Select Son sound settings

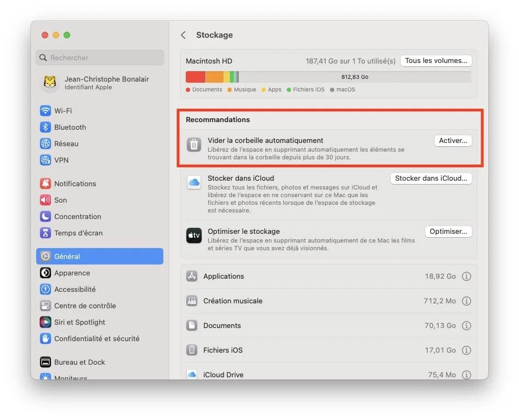tap(100, 200)
